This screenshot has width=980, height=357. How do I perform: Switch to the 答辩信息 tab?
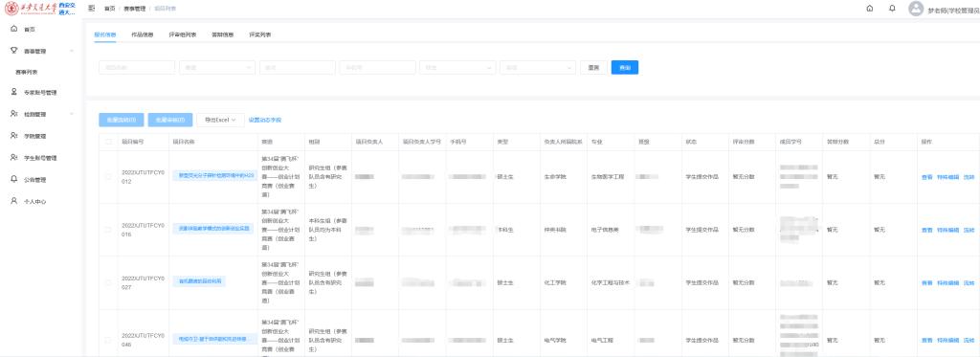click(x=222, y=35)
